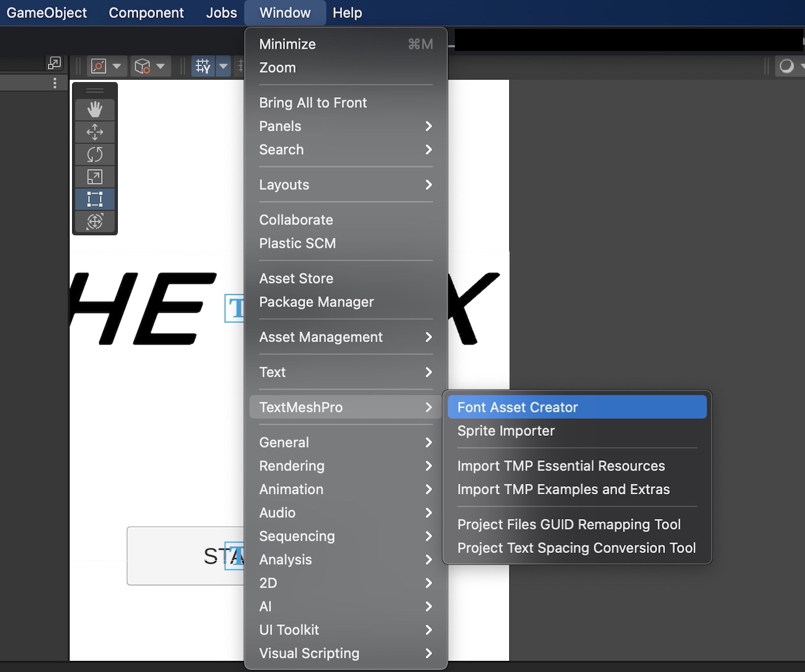Open the handle rotation dropdown arrow
The image size is (805, 672).
pyautogui.click(x=161, y=66)
